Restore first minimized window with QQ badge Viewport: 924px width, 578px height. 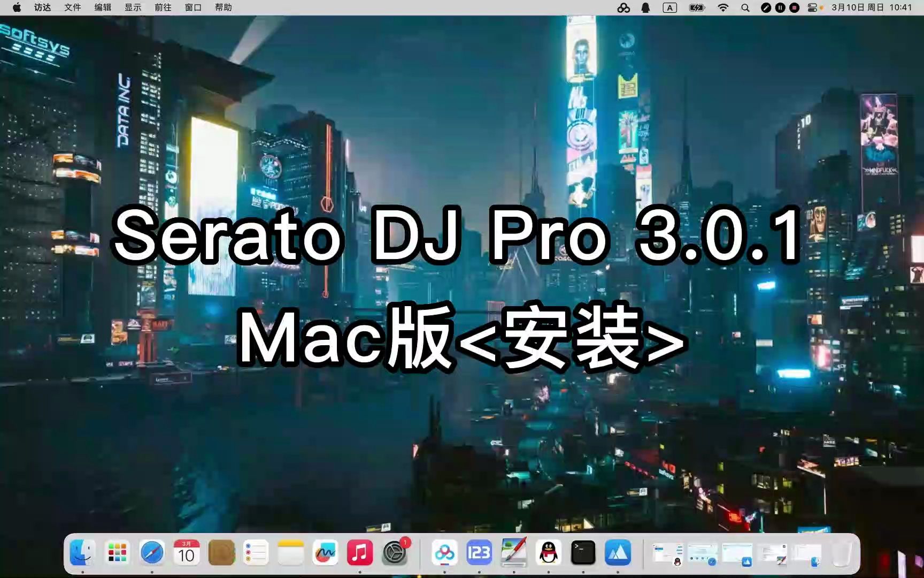668,554
